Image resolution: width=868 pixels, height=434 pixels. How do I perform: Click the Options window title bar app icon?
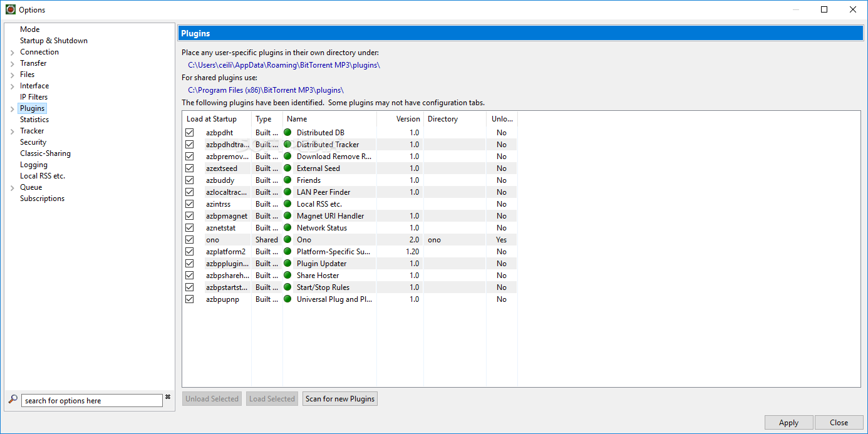(11, 9)
